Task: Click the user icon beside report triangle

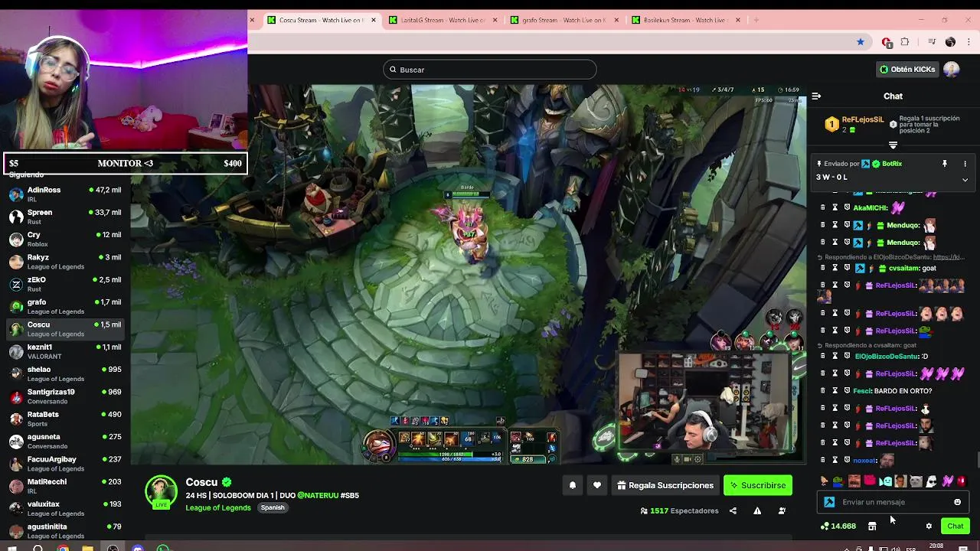Action: click(x=782, y=510)
